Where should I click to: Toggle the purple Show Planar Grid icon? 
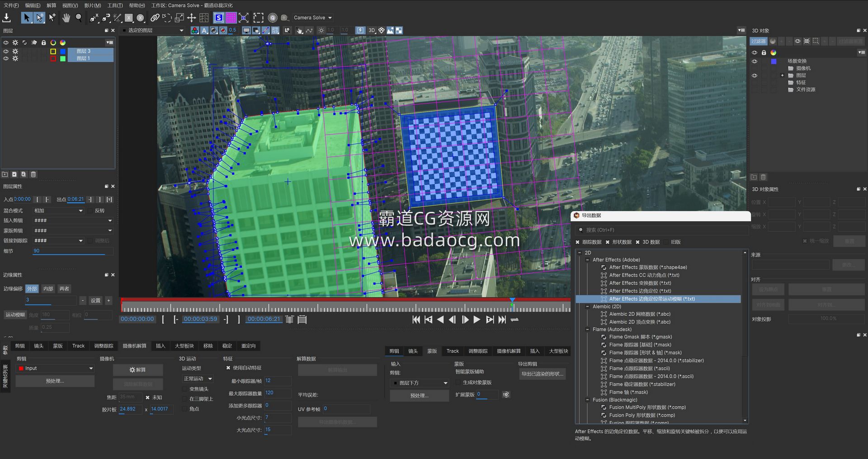tap(231, 18)
